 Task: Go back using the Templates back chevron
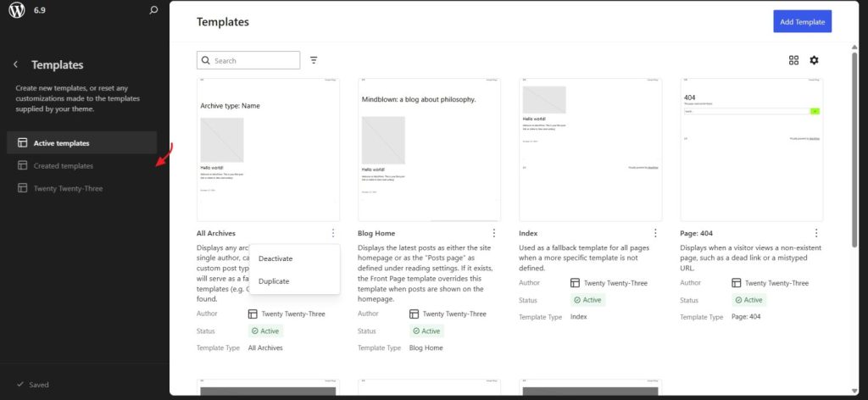coord(15,64)
